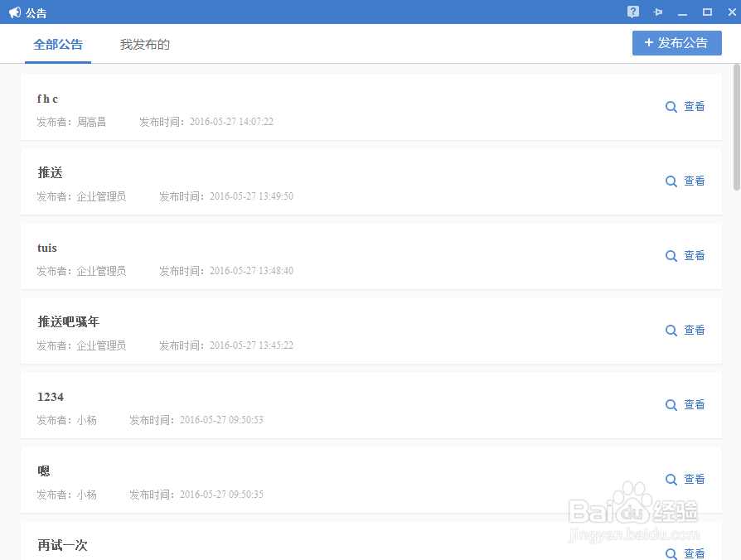Open 查看 link for '嗯'
Viewport: 741px width, 560px height.
[695, 480]
